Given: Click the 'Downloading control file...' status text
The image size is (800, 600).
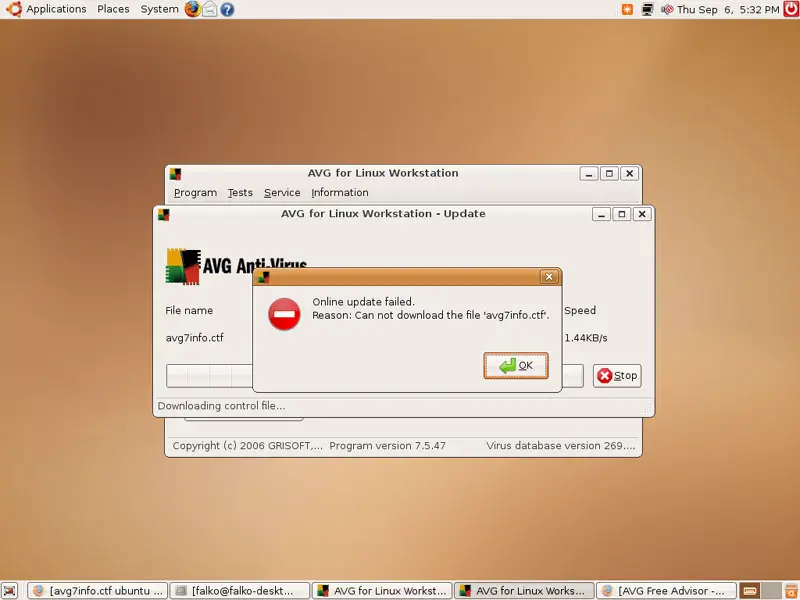Looking at the screenshot, I should tap(221, 406).
